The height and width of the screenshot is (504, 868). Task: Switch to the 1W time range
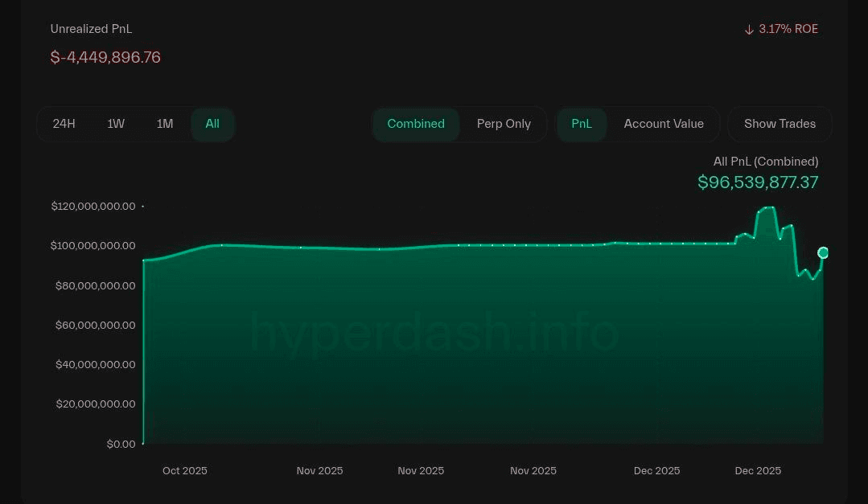116,124
